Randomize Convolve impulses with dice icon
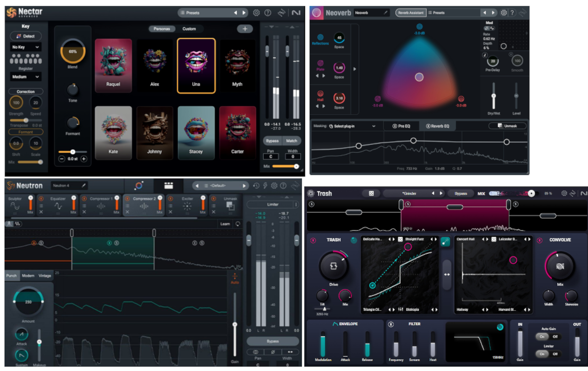The image size is (588, 371). pyautogui.click(x=494, y=239)
